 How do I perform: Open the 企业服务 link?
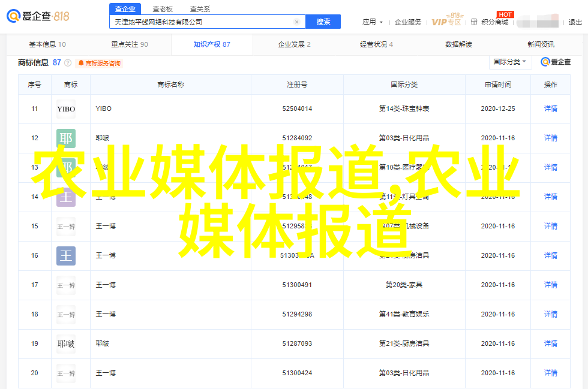click(408, 22)
